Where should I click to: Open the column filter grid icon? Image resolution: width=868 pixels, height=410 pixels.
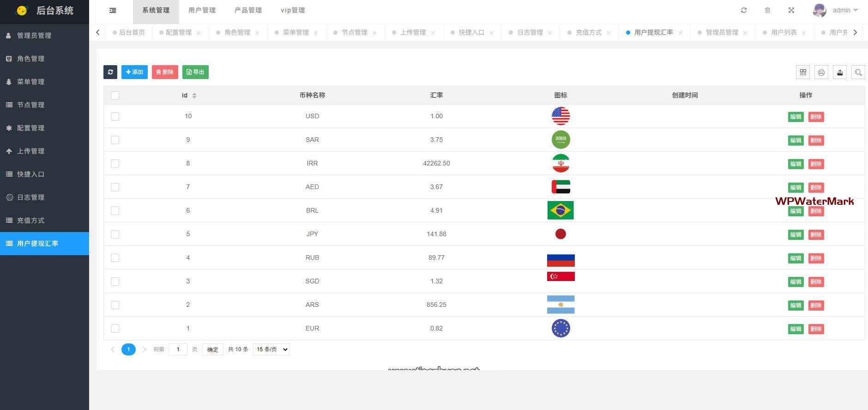coord(803,72)
